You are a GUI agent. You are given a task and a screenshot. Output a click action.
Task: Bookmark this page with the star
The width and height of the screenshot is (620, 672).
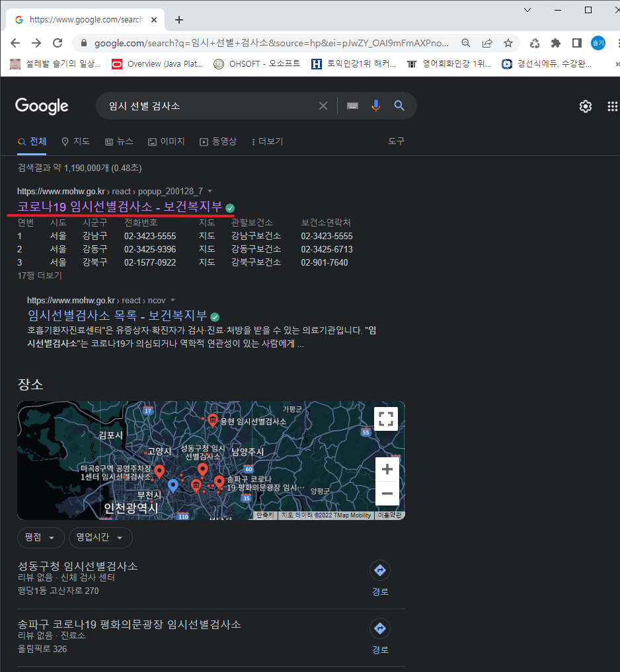point(508,43)
